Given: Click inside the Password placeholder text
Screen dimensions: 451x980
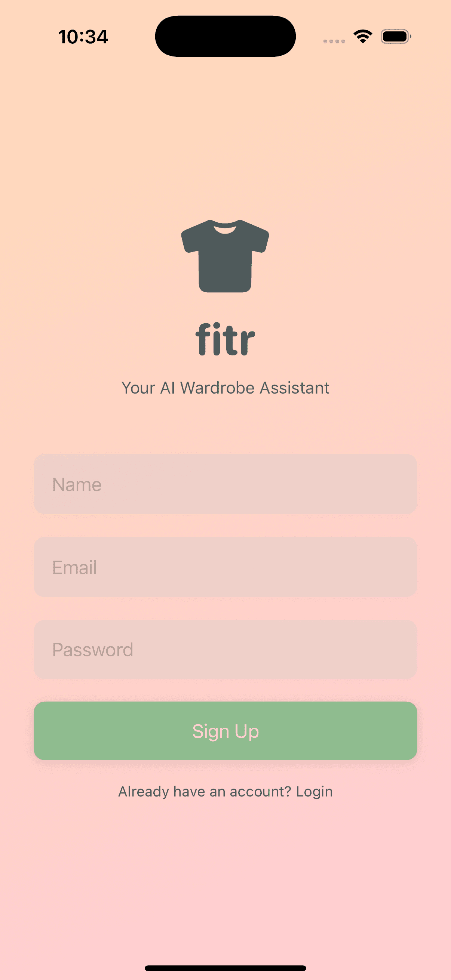Looking at the screenshot, I should point(92,649).
